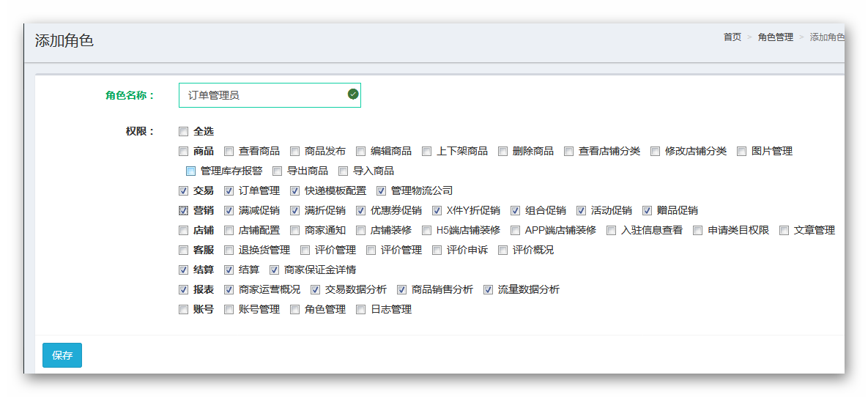The height and width of the screenshot is (397, 868).
Task: Enable the 日志管理 checkbox
Action: (x=360, y=310)
